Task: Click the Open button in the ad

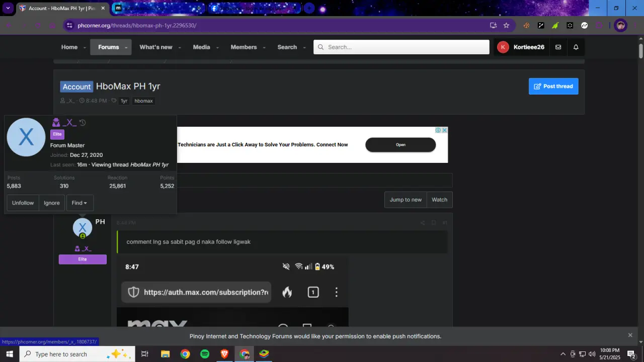Action: pos(400,145)
